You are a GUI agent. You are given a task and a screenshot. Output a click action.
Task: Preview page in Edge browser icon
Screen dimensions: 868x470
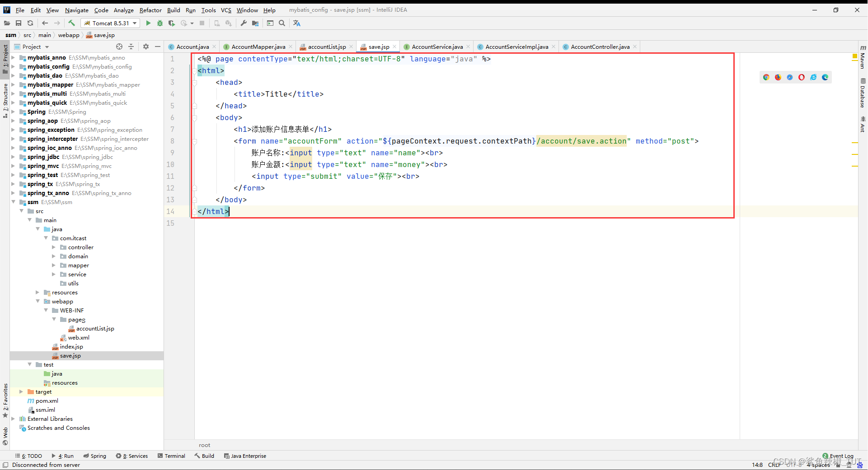pyautogui.click(x=825, y=77)
